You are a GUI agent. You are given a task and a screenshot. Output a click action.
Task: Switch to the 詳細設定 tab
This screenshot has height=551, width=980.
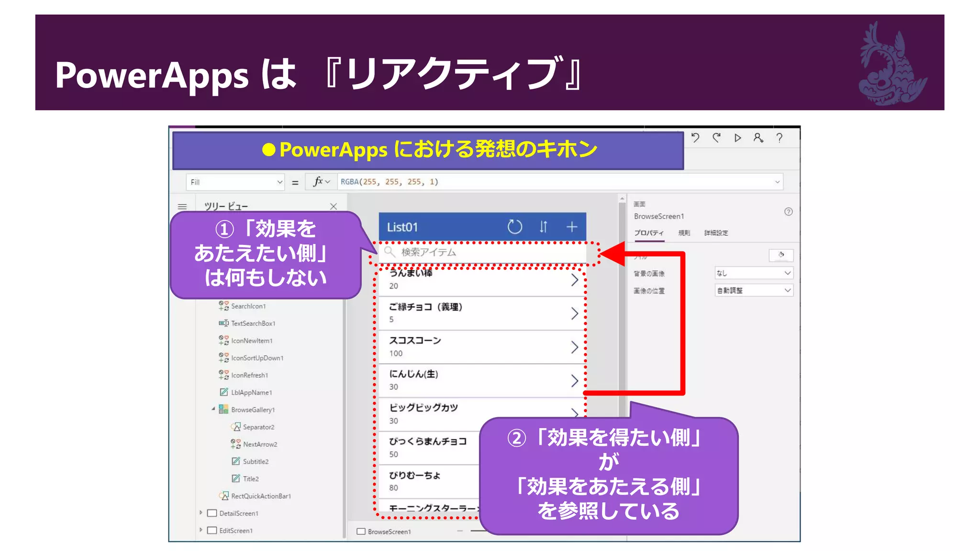[716, 233]
